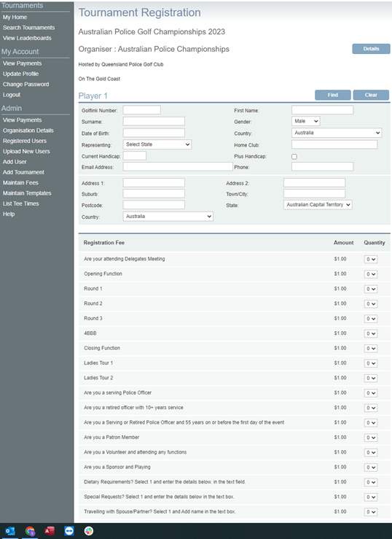
Task: Open Search Tournaments in sidebar
Action: (x=29, y=28)
